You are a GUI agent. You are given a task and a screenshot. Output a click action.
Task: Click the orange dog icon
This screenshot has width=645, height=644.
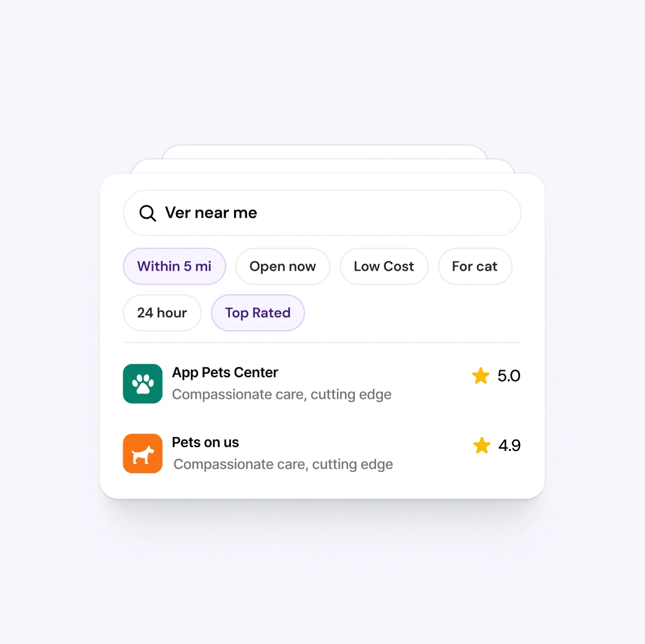click(x=143, y=453)
